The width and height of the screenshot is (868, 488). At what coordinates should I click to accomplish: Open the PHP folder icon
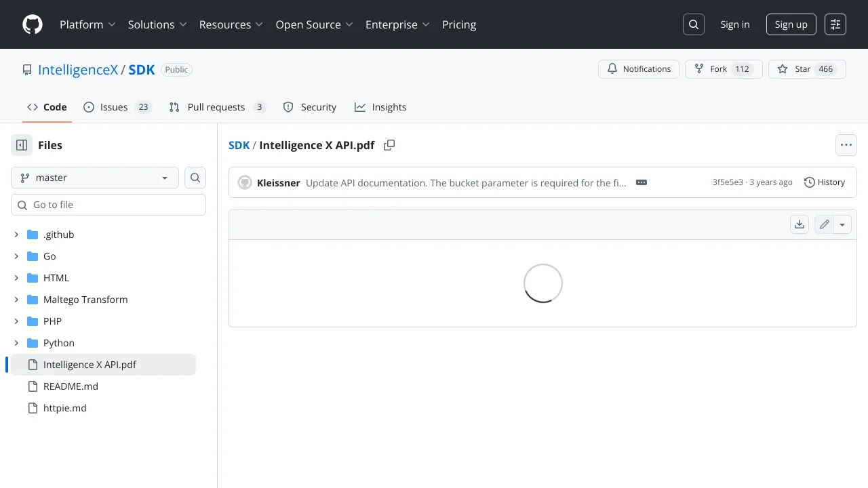click(33, 321)
